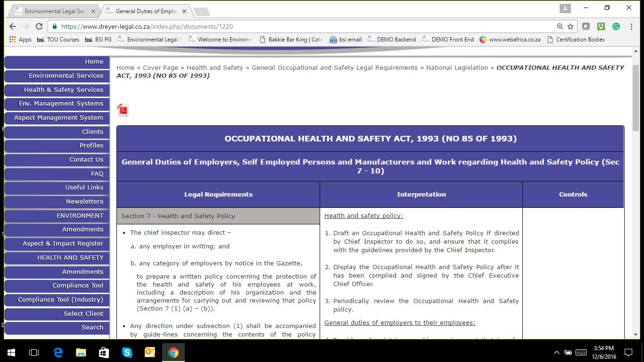Click the page zoom magnifier in the address bar
The width and height of the screenshot is (644, 362).
(x=559, y=27)
